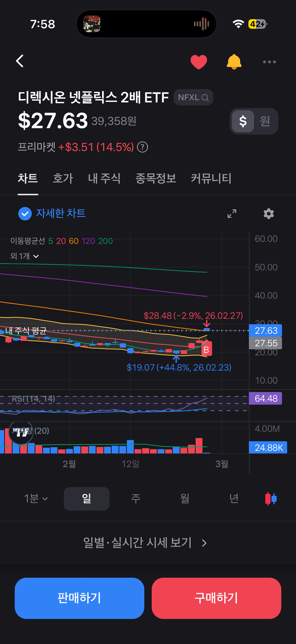
Task: Open the three-dot more options menu
Action: click(x=269, y=62)
